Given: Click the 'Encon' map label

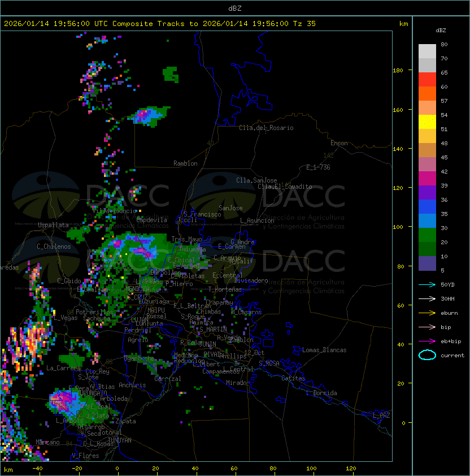Looking at the screenshot, I should point(339,143).
